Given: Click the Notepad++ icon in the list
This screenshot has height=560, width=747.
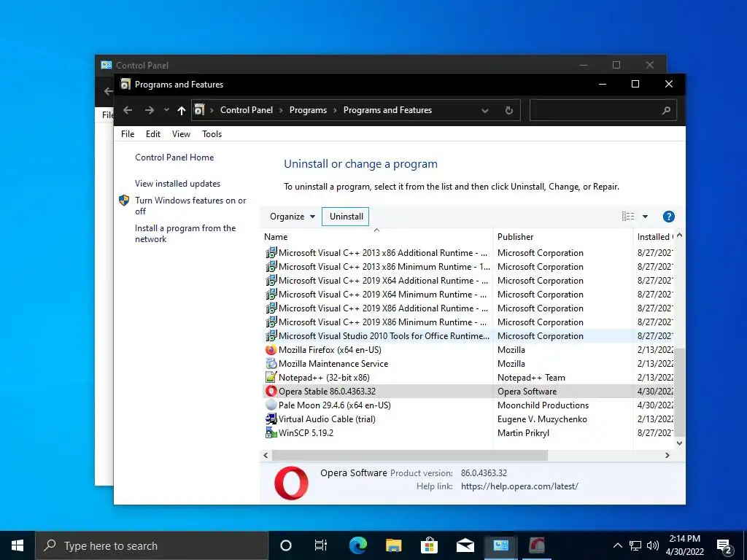Looking at the screenshot, I should click(271, 377).
